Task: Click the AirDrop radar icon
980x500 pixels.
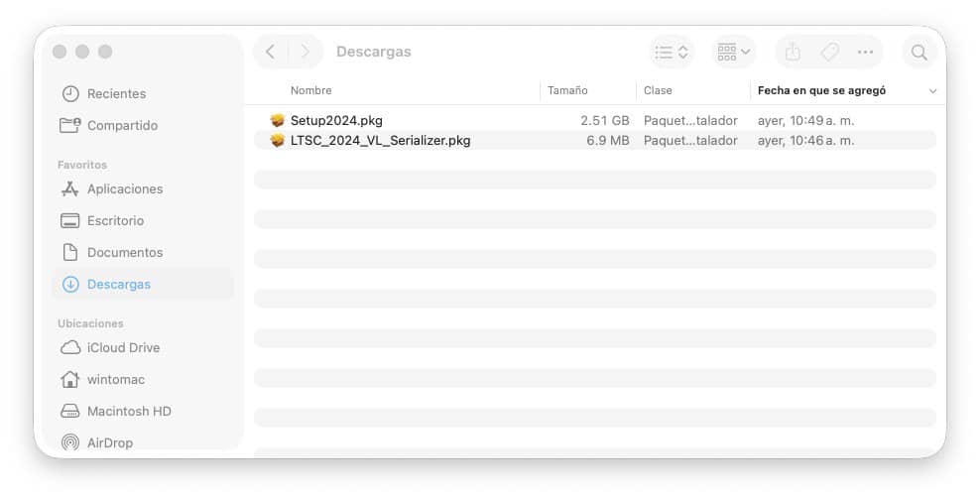Action: pyautogui.click(x=70, y=442)
